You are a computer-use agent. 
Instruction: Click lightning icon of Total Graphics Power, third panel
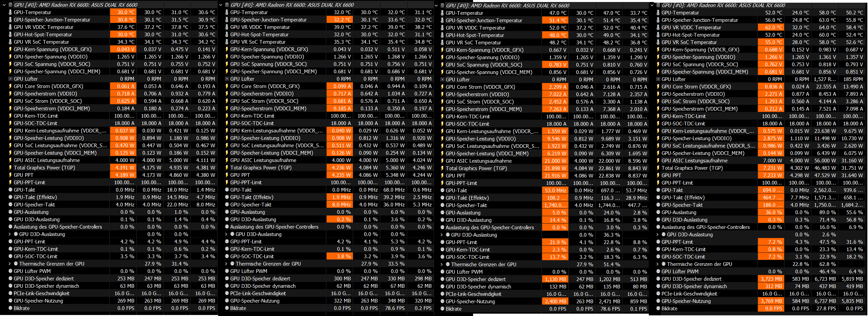click(x=442, y=168)
